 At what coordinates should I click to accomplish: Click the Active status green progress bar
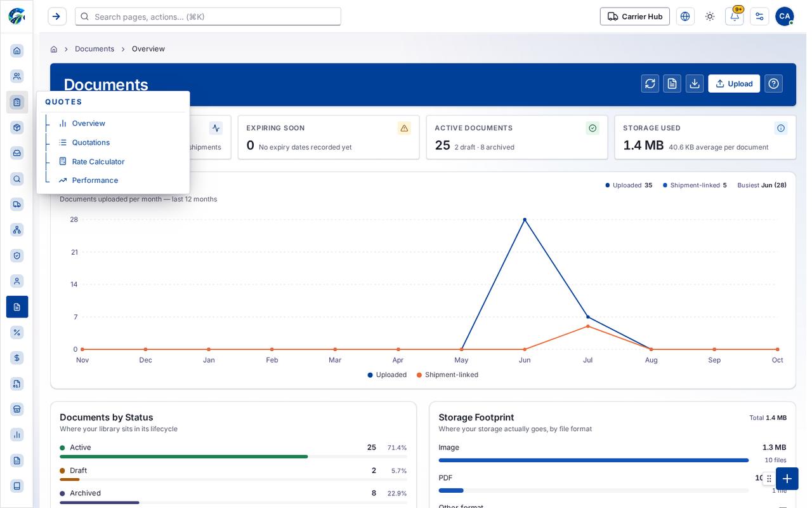[x=184, y=457]
